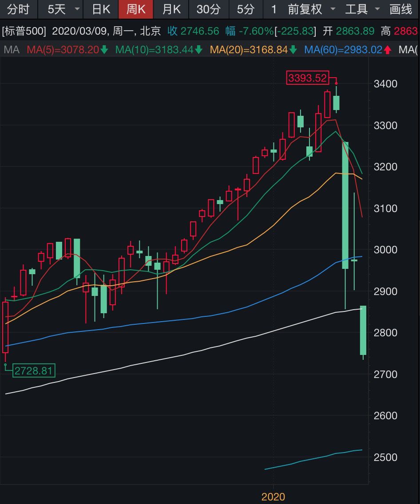Viewport: 420px width, 504px height.
Task: Switch to the 月K monthly chart
Action: coord(171,9)
